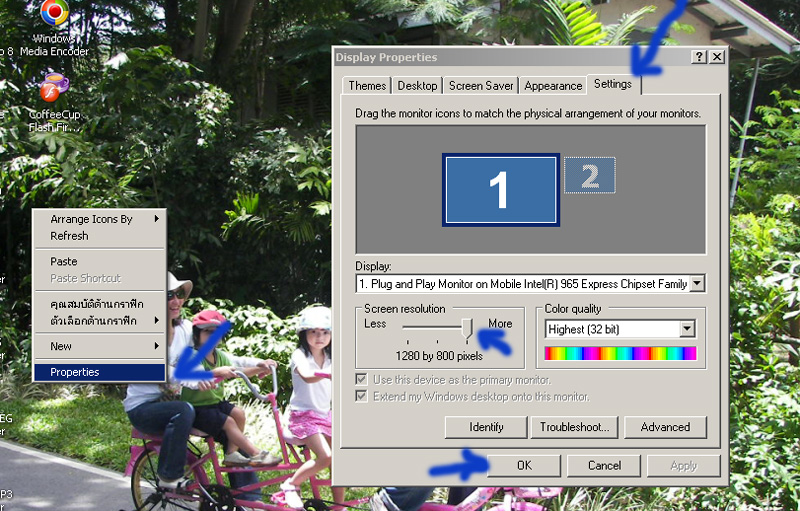
Task: Click the Identify button
Action: click(x=486, y=427)
